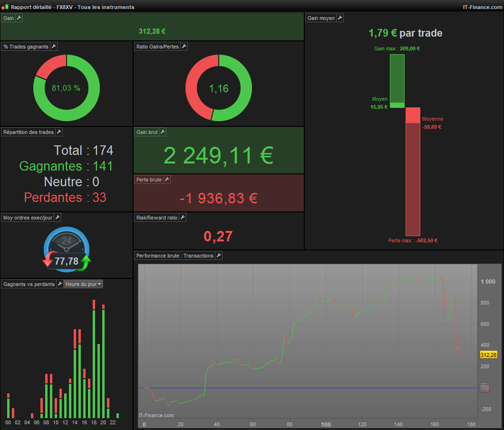The width and height of the screenshot is (504, 430).
Task: Click the Gain moyen wrench icon
Action: pyautogui.click(x=340, y=18)
